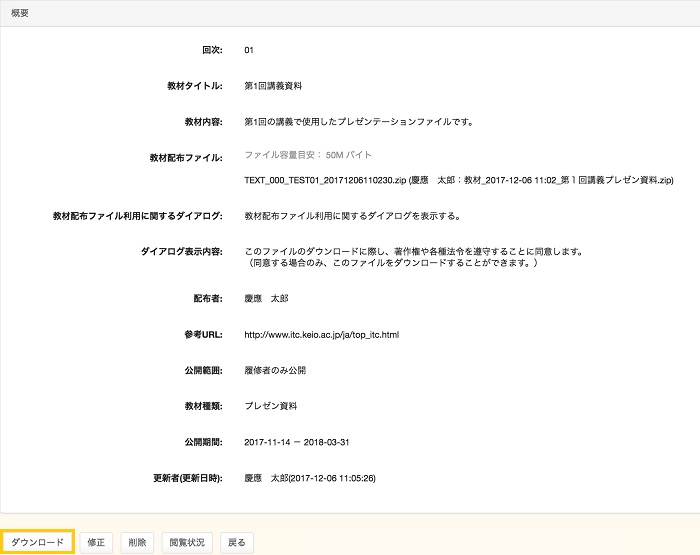Click the 教材配布ファイル label
This screenshot has width=700, height=555.
[x=185, y=158]
